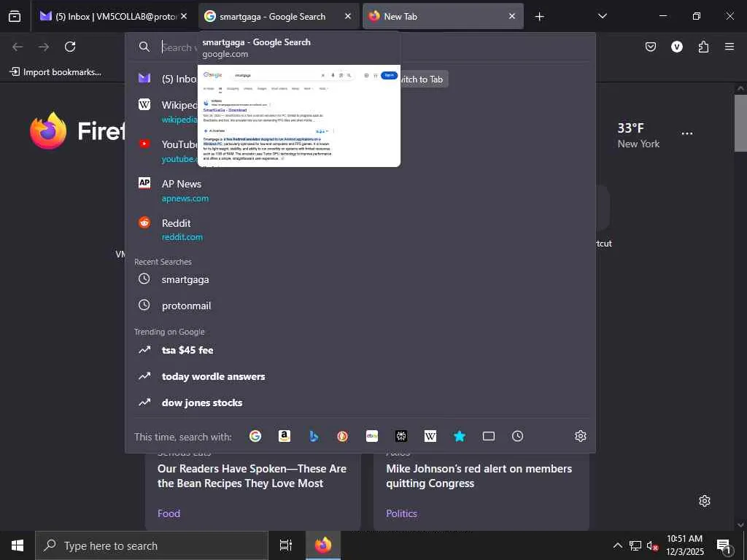Open weather widget three-dot menu
Image resolution: width=747 pixels, height=560 pixels.
pos(687,134)
